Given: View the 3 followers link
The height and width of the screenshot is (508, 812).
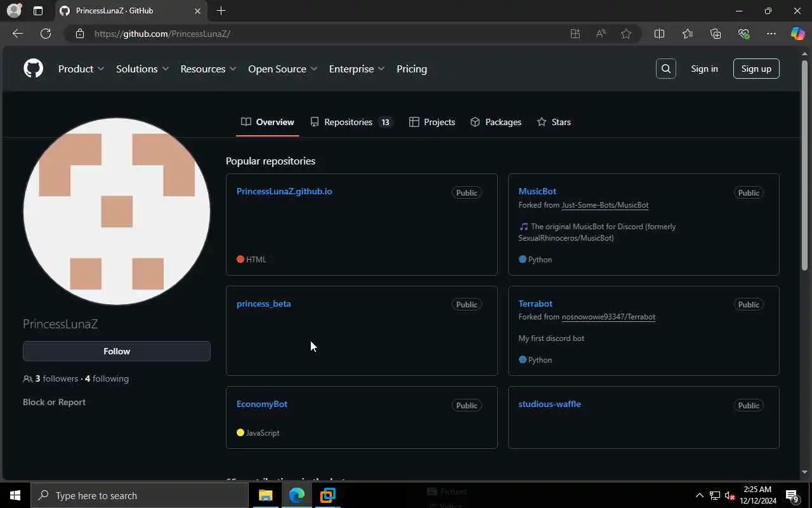Looking at the screenshot, I should (56, 378).
